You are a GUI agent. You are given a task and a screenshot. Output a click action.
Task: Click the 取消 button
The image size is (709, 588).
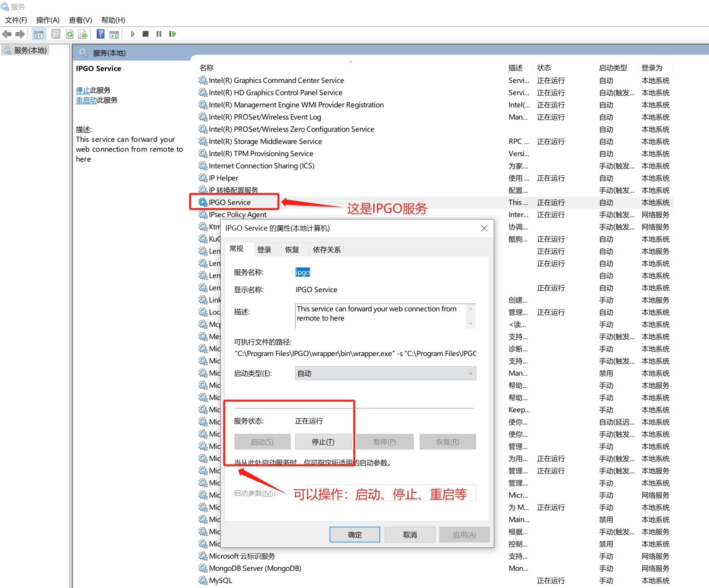pyautogui.click(x=410, y=535)
